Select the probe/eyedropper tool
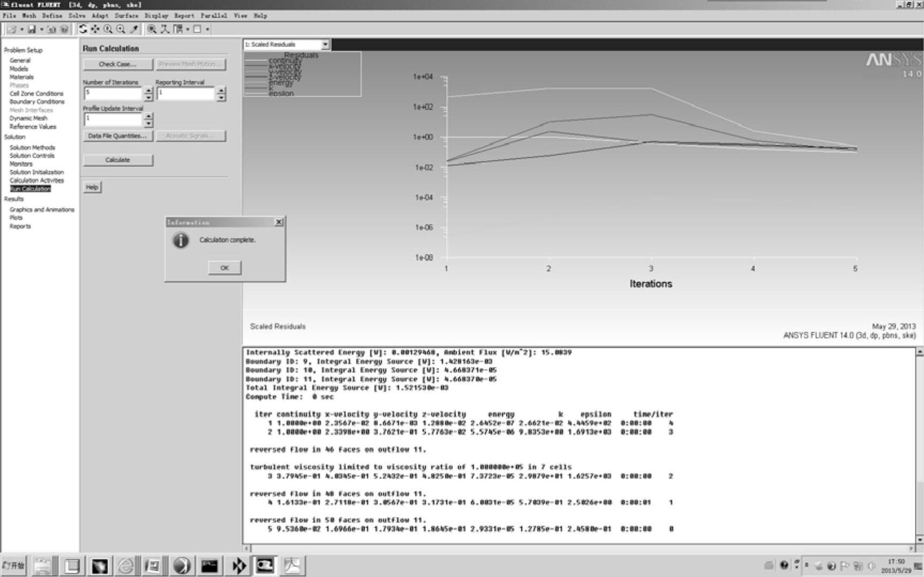This screenshot has height=577, width=924. 134,29
